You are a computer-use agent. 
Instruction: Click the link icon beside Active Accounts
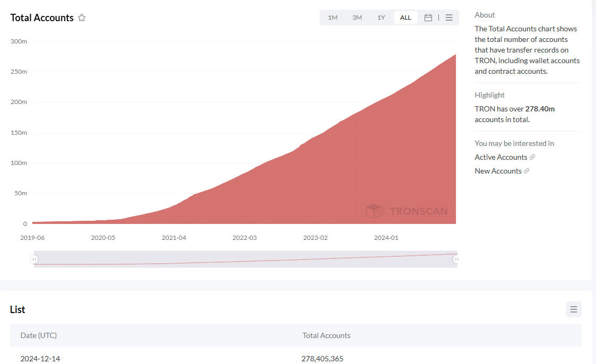(x=532, y=157)
